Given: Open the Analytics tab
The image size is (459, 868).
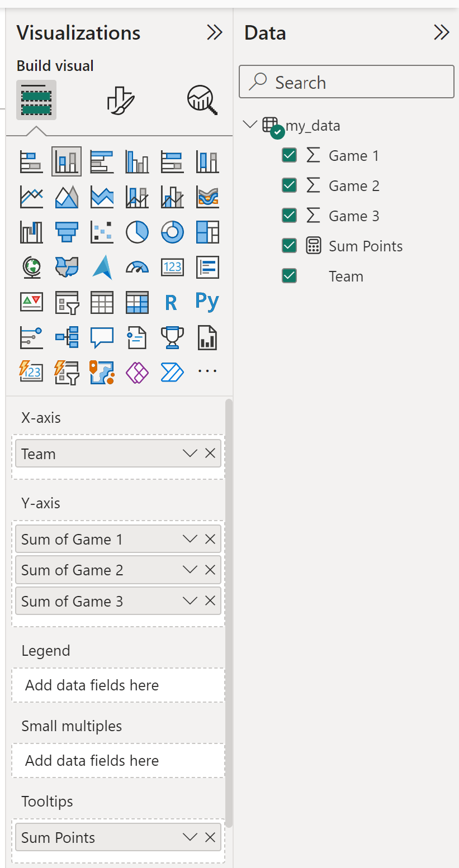Looking at the screenshot, I should point(202,101).
